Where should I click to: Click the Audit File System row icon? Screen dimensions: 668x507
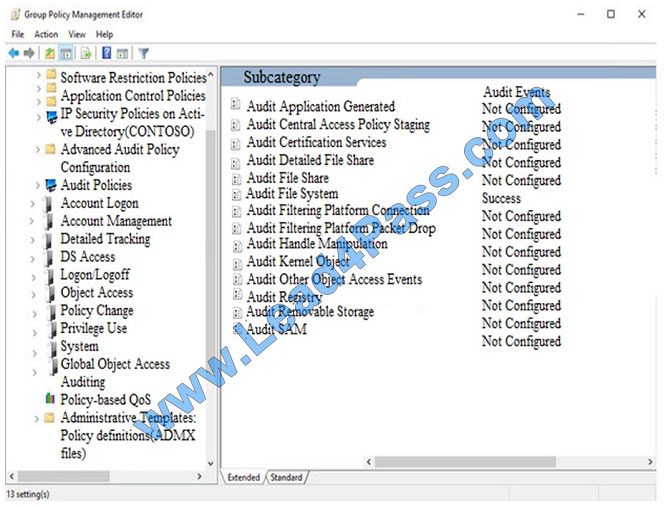click(236, 195)
